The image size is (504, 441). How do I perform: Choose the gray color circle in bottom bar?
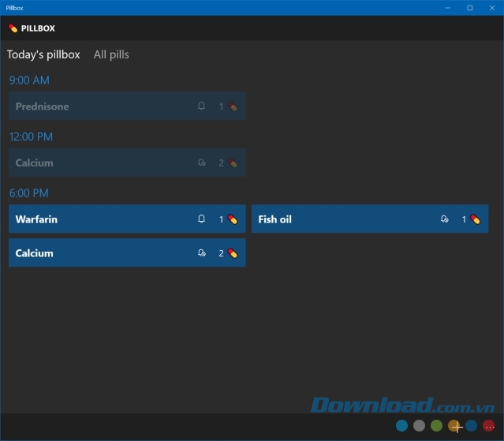[419, 426]
